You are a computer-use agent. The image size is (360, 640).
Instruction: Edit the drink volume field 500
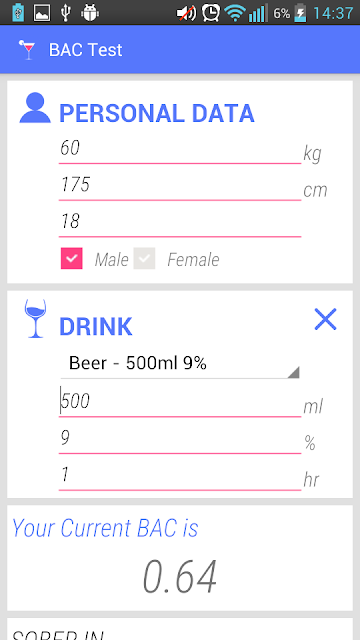180,402
